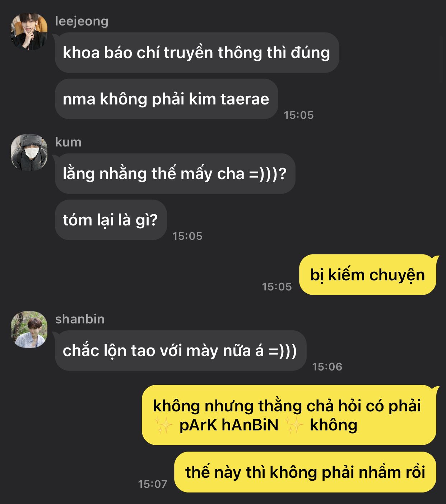The image size is (446, 504).
Task: Click the chat scrollbar on right edge
Action: pyautogui.click(x=441, y=58)
